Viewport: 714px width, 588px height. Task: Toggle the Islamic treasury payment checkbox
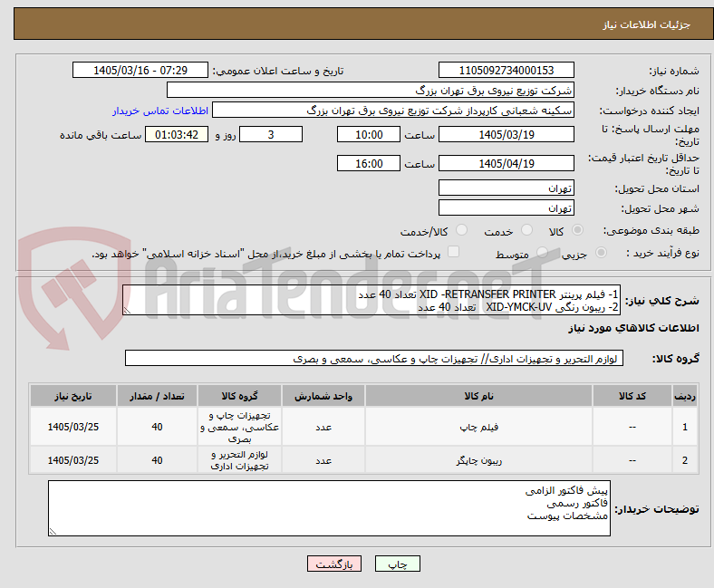pos(454,252)
